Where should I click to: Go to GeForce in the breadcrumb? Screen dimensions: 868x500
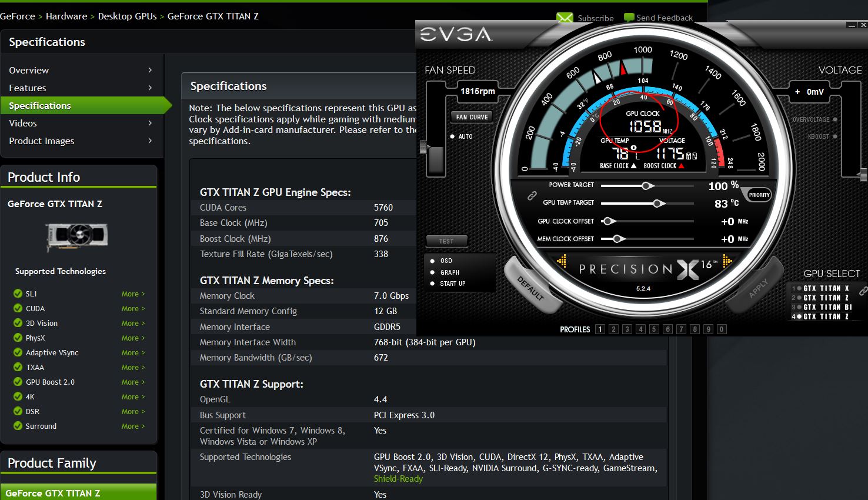18,16
